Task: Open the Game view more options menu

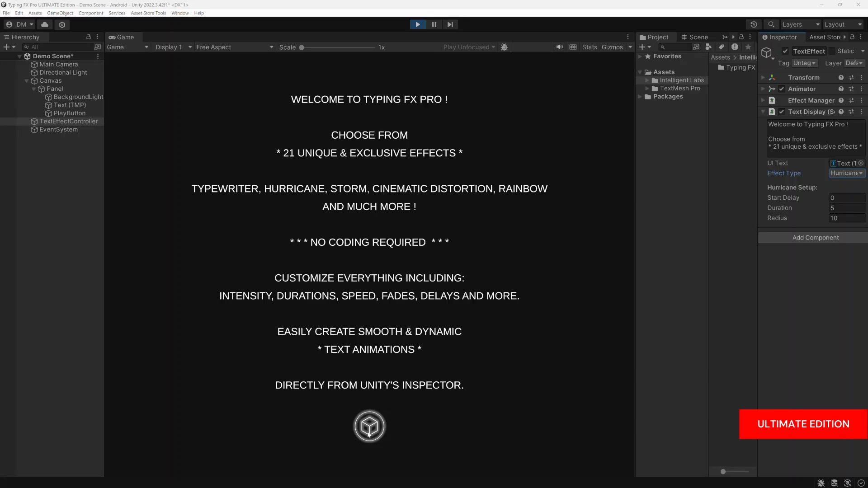Action: point(628,37)
